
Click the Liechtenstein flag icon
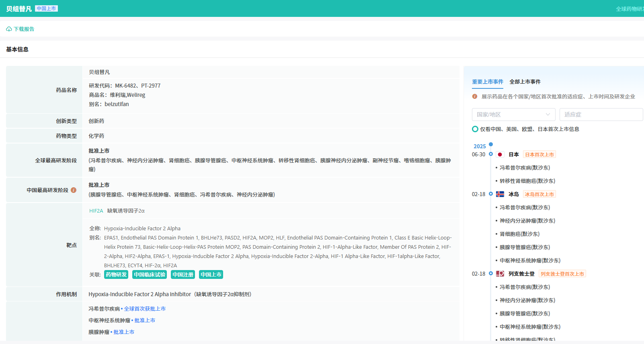coord(500,274)
